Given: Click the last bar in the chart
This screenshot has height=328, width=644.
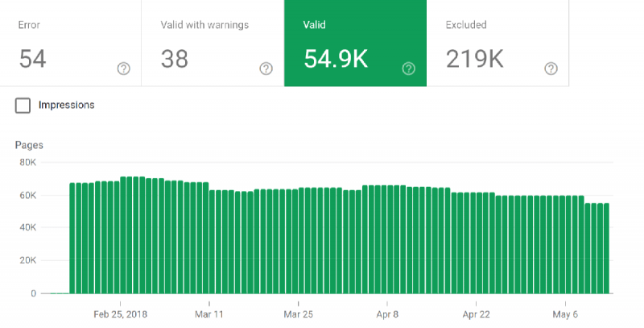Looking at the screenshot, I should tap(606, 248).
